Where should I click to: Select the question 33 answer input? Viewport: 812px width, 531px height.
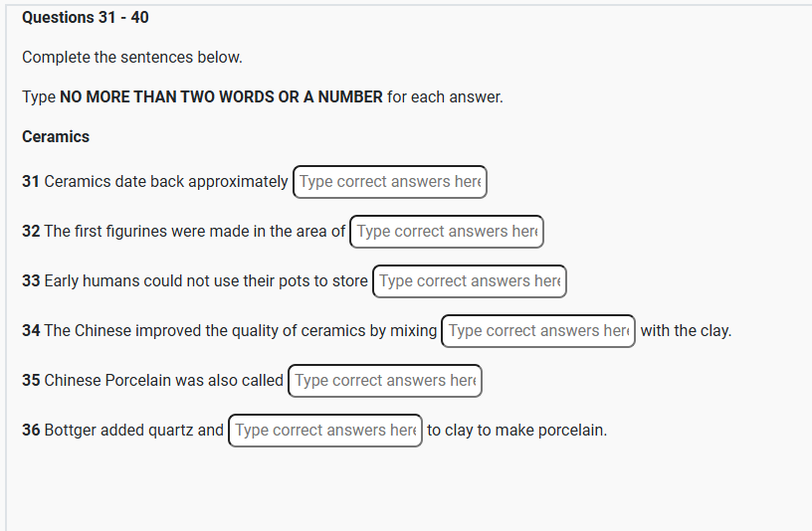pos(469,281)
